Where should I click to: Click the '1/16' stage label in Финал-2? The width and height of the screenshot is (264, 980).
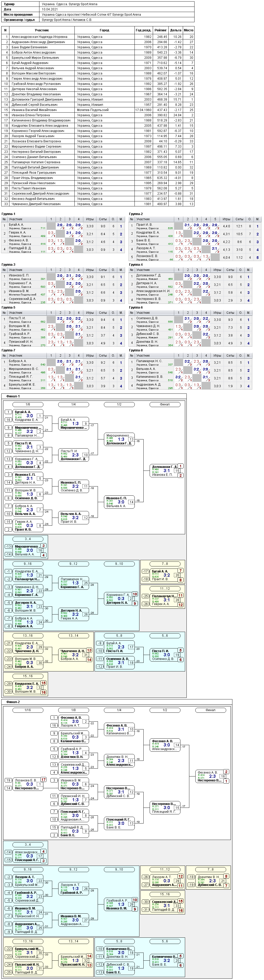click(x=28, y=710)
